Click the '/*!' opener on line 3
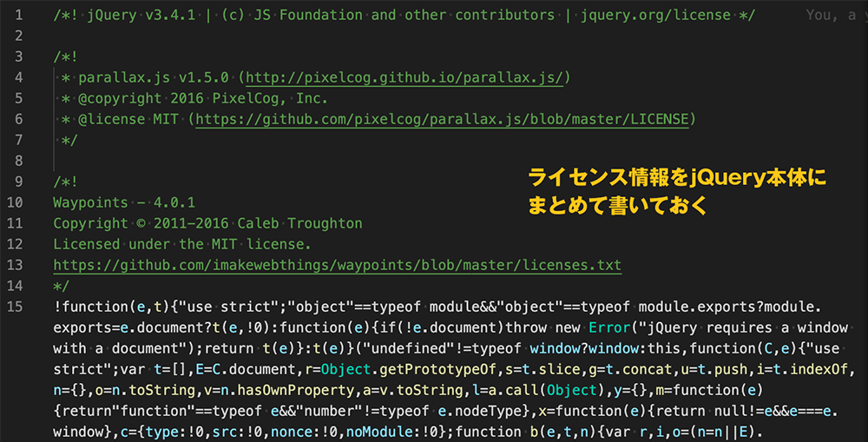868x442 pixels. (x=65, y=57)
